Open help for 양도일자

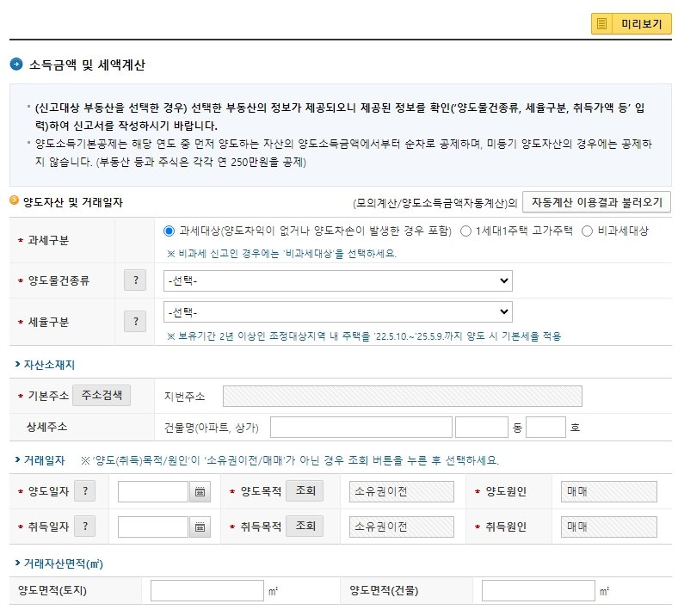click(x=84, y=491)
